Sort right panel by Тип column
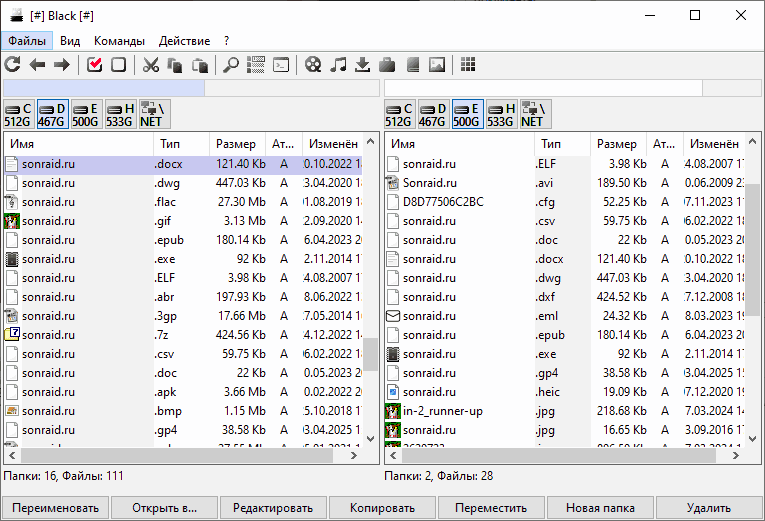The image size is (765, 521). click(x=563, y=144)
